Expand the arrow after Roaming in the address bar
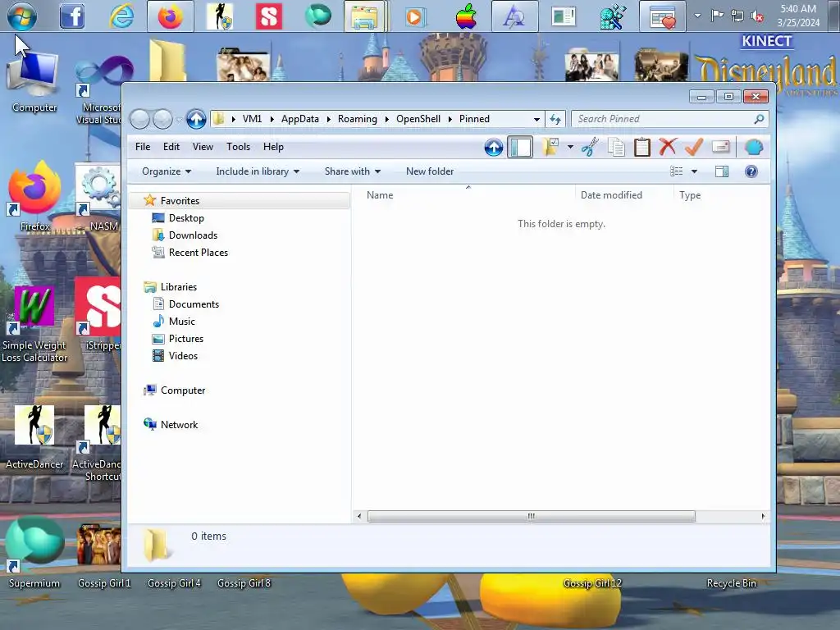The image size is (840, 630). click(x=386, y=119)
